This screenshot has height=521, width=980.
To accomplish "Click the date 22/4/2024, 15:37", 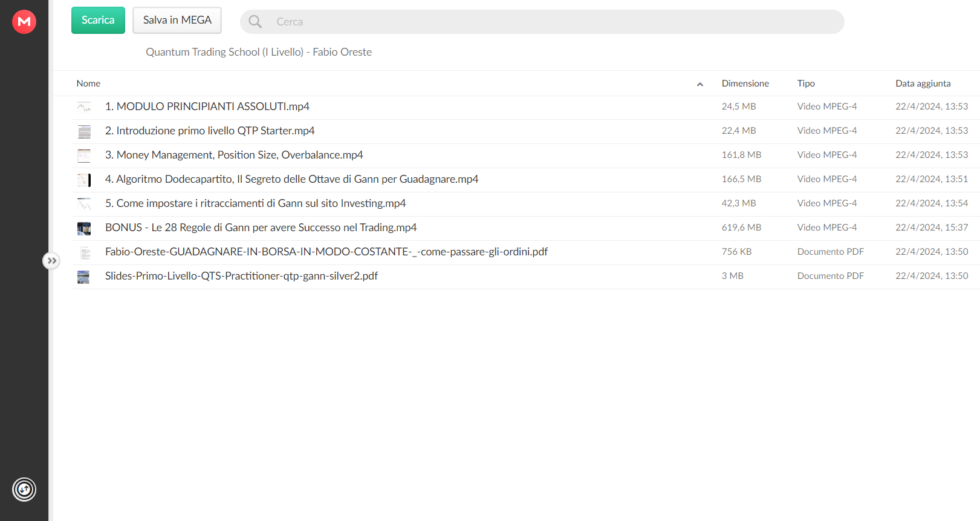I will [932, 228].
